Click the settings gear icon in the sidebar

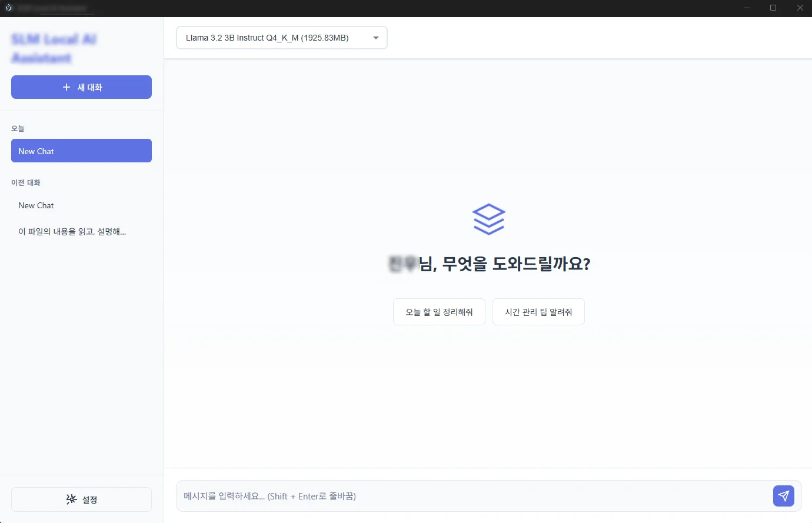(71, 499)
